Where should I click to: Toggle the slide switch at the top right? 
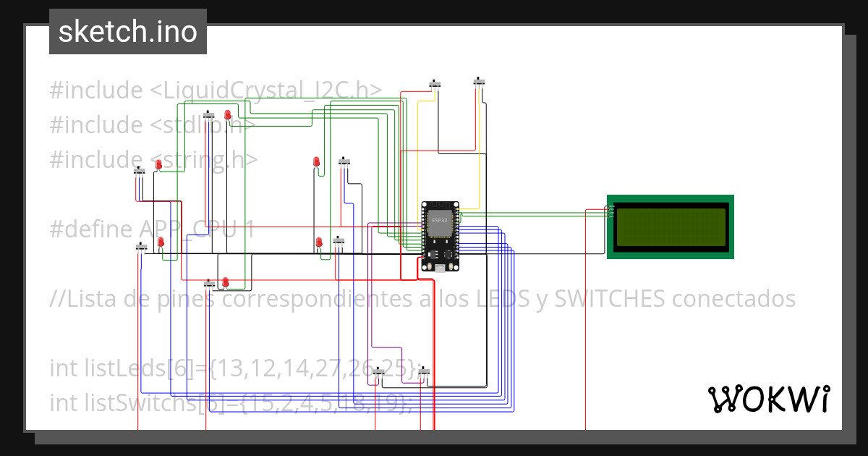[x=478, y=81]
